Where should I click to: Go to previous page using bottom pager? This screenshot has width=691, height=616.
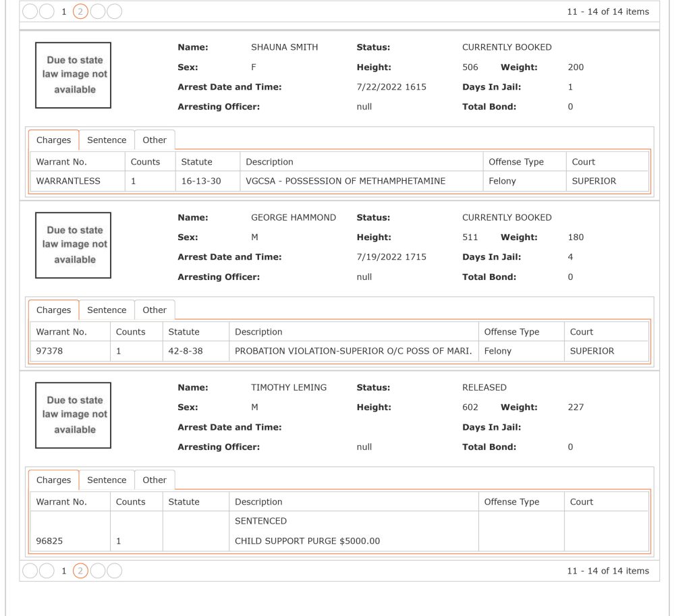click(x=47, y=571)
